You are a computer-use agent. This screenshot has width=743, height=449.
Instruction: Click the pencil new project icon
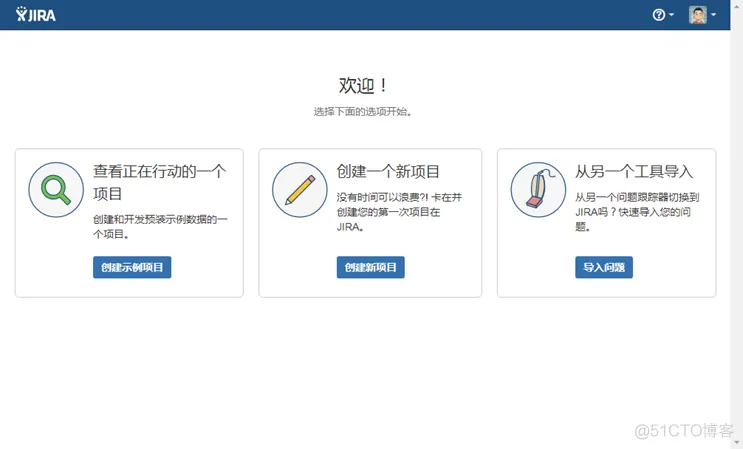[299, 190]
